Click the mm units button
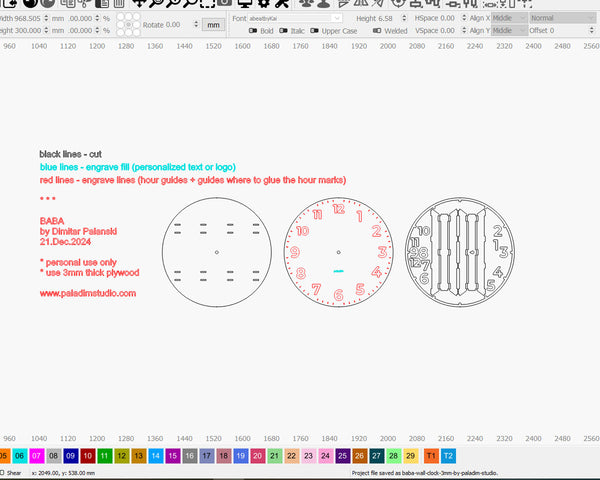This screenshot has height=480, width=600. [213, 25]
